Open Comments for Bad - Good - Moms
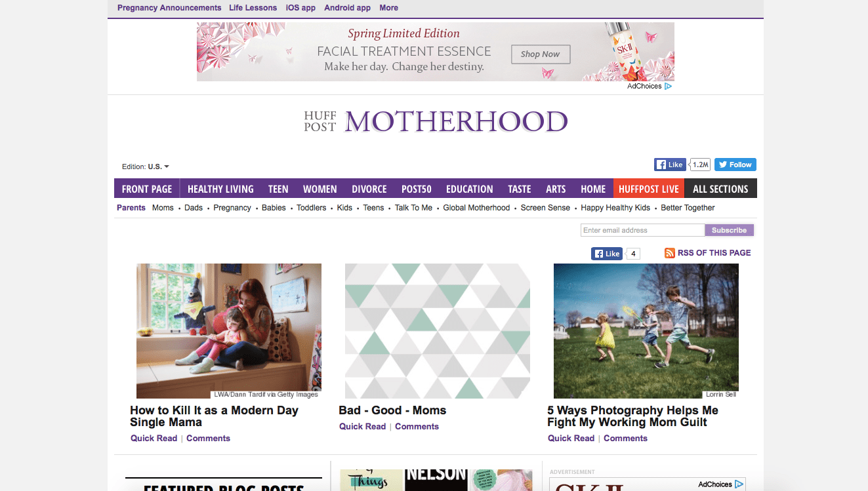This screenshot has height=491, width=868. (417, 427)
